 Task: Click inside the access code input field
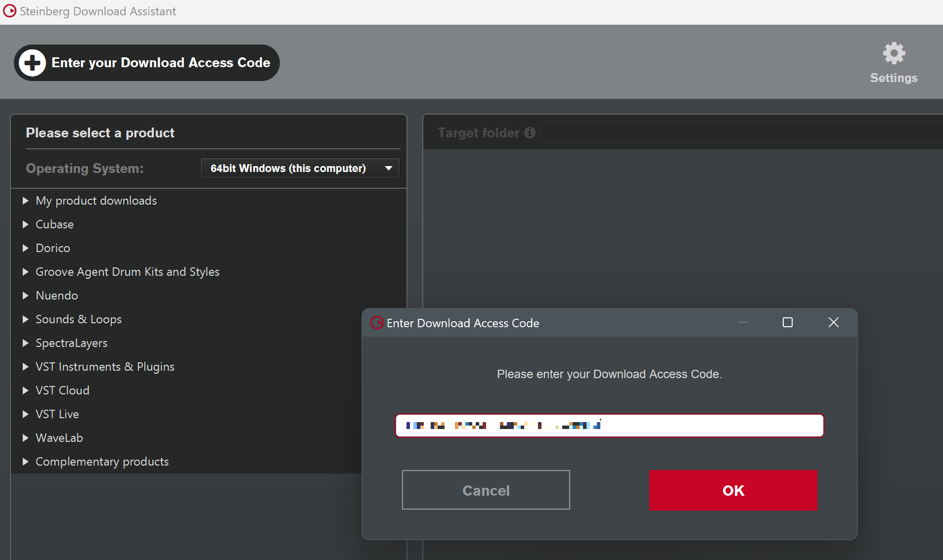point(609,425)
